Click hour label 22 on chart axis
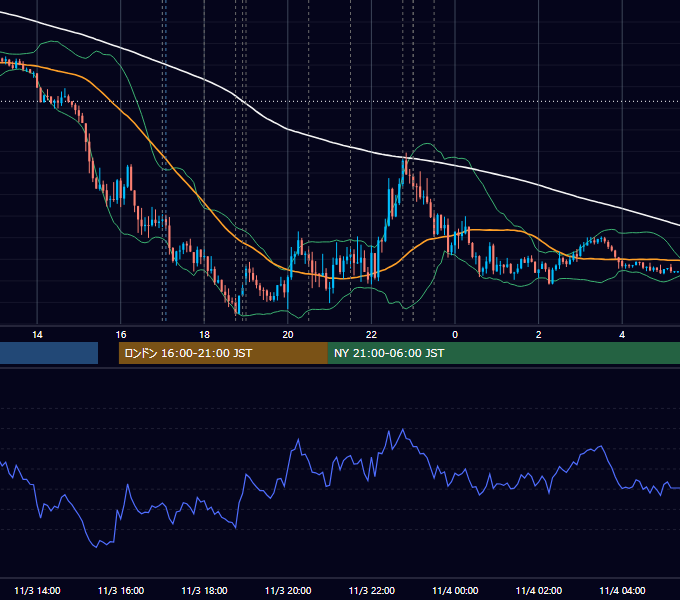 click(x=372, y=335)
